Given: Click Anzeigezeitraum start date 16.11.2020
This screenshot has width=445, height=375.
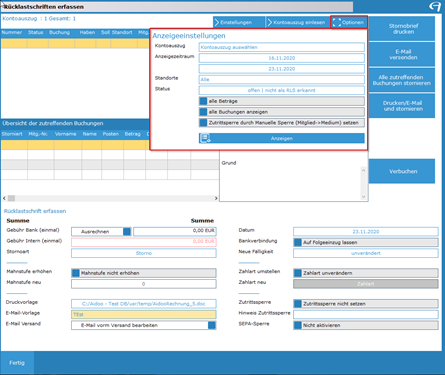Looking at the screenshot, I should 282,58.
